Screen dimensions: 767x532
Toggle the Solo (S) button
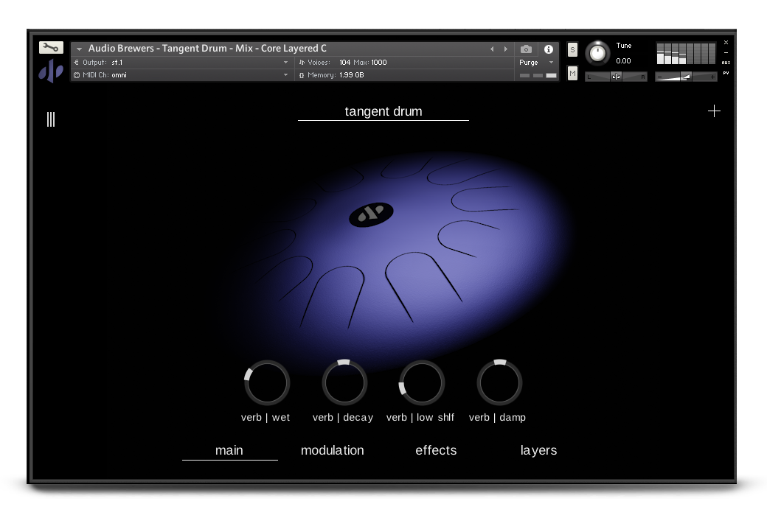click(572, 50)
